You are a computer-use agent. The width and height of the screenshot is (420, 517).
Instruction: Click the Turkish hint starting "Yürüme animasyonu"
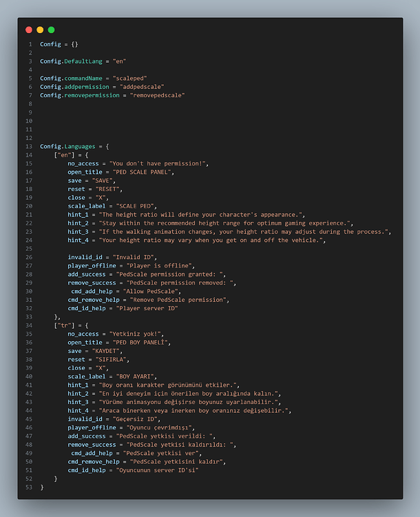tap(189, 403)
